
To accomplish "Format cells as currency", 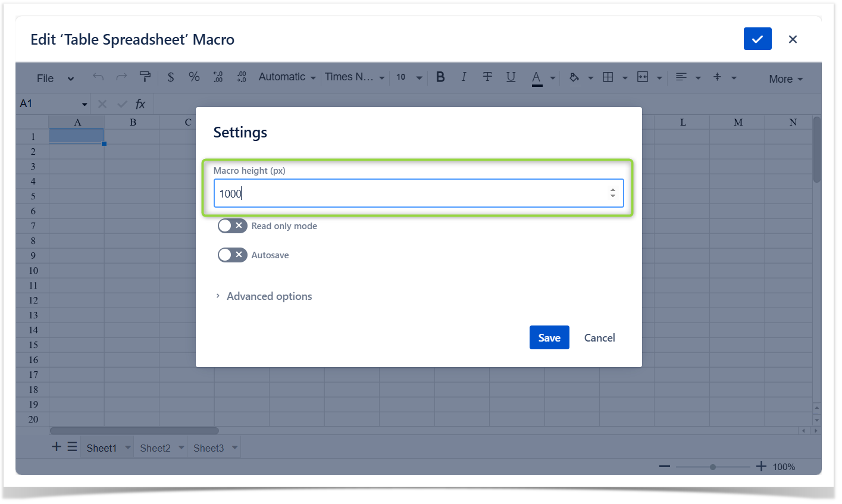I will [171, 77].
